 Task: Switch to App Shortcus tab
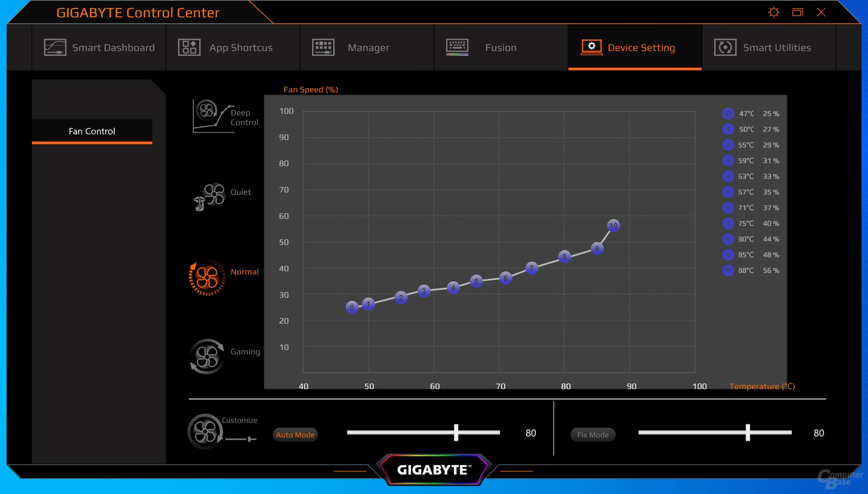(x=233, y=48)
